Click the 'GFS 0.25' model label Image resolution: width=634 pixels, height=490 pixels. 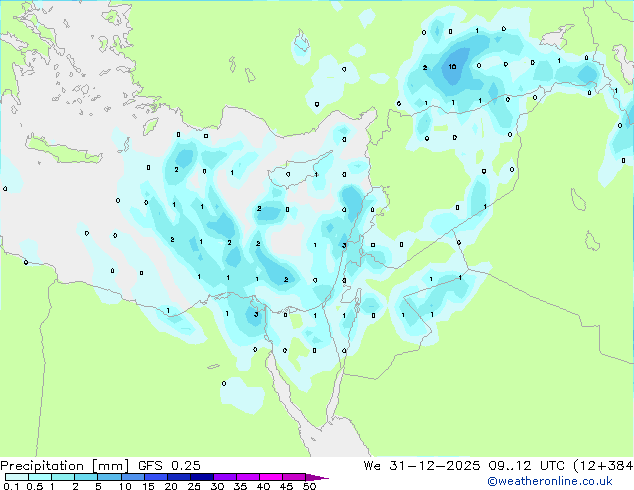[x=169, y=465]
